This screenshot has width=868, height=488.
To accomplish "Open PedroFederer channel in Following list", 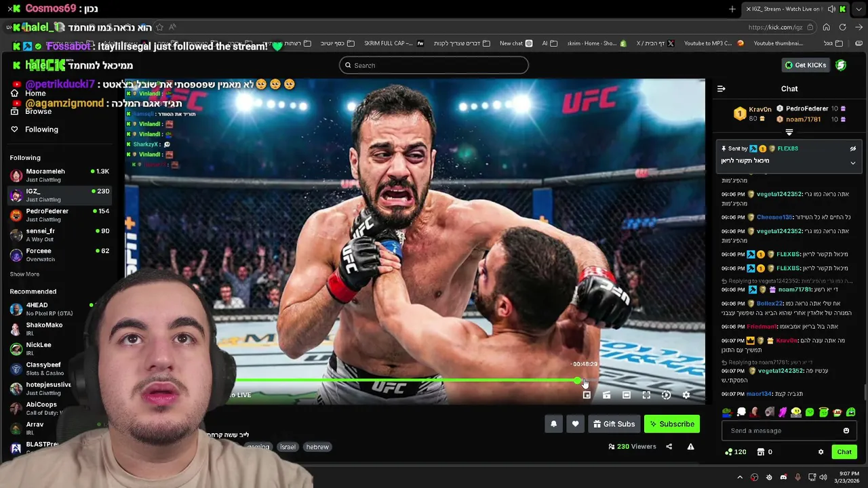I will click(x=60, y=215).
